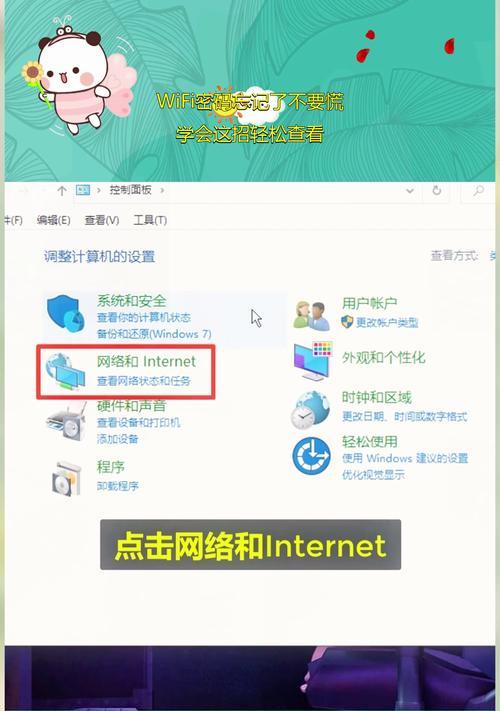
Task: Expand chevron after 控制面板 in breadcrumb
Action: pyautogui.click(x=162, y=190)
